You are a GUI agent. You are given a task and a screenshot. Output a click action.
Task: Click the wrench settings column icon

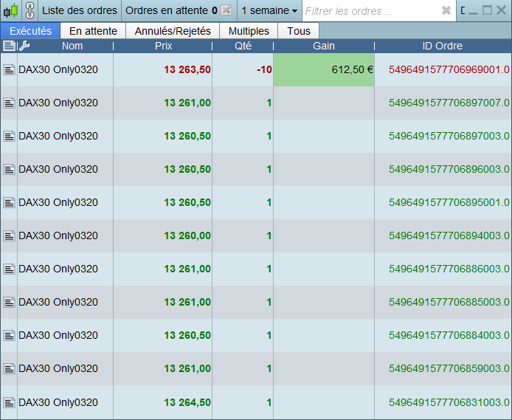coord(24,46)
